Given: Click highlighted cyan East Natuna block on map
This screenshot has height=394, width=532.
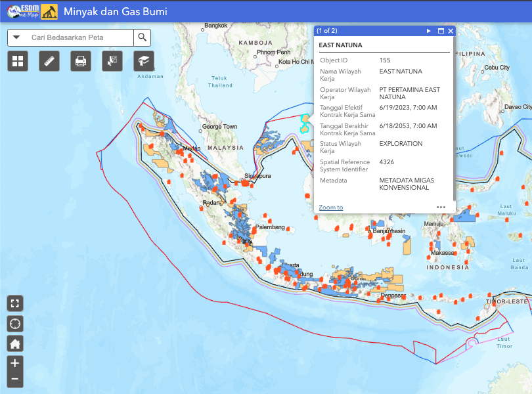Looking at the screenshot, I should [304, 123].
